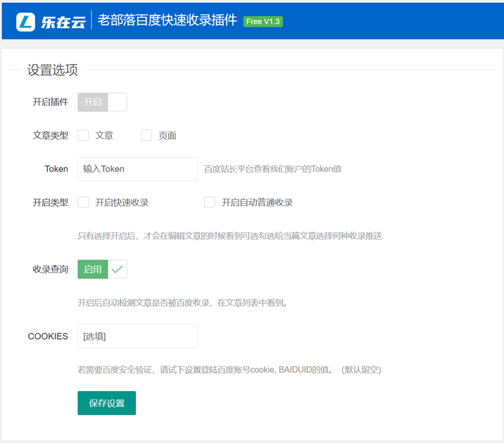
Task: Click the 只有选择开启后 help note
Action: coord(229,236)
